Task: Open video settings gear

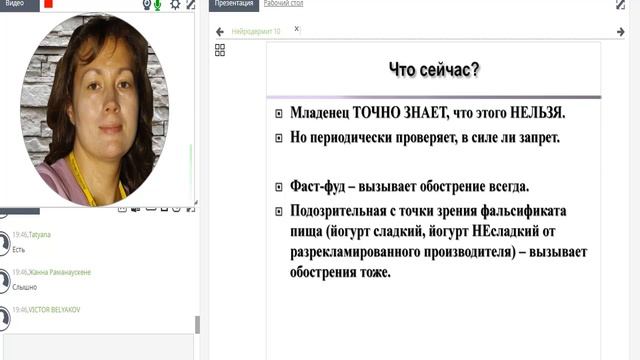Action: click(175, 4)
